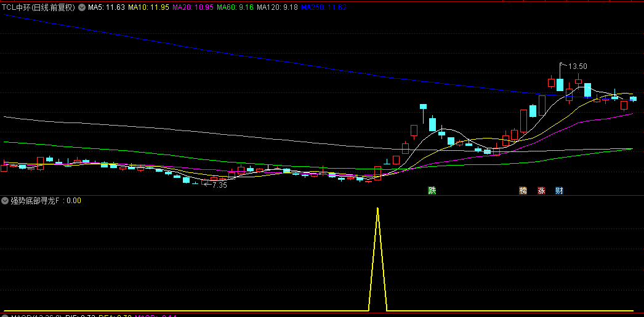The width and height of the screenshot is (644, 317).
Task: Select the candlestick at the 7.35 low
Action: click(204, 182)
